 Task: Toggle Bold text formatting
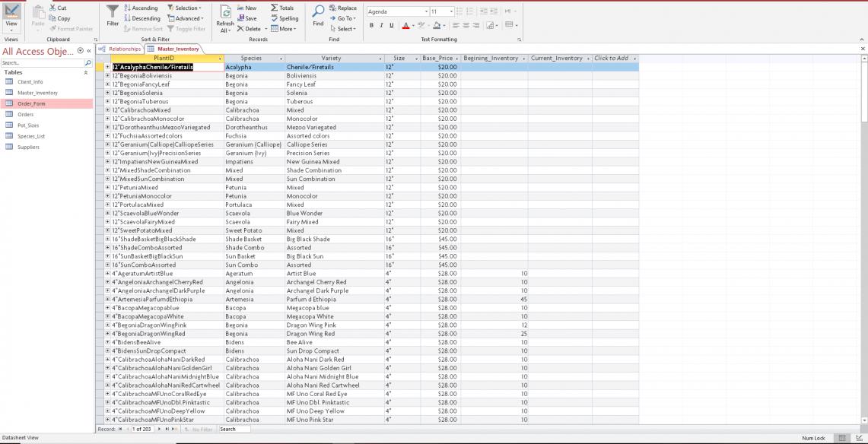371,24
